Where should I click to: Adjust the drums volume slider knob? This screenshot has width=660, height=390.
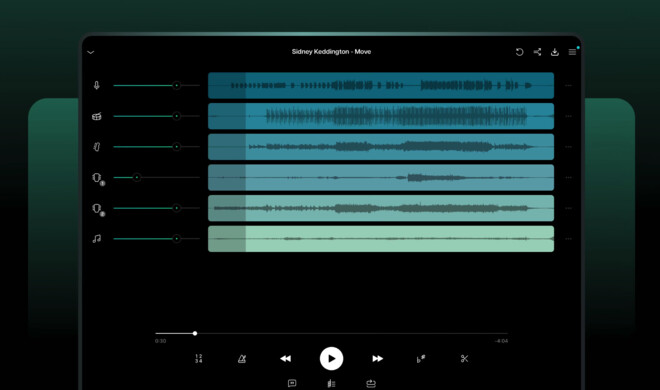pos(176,116)
